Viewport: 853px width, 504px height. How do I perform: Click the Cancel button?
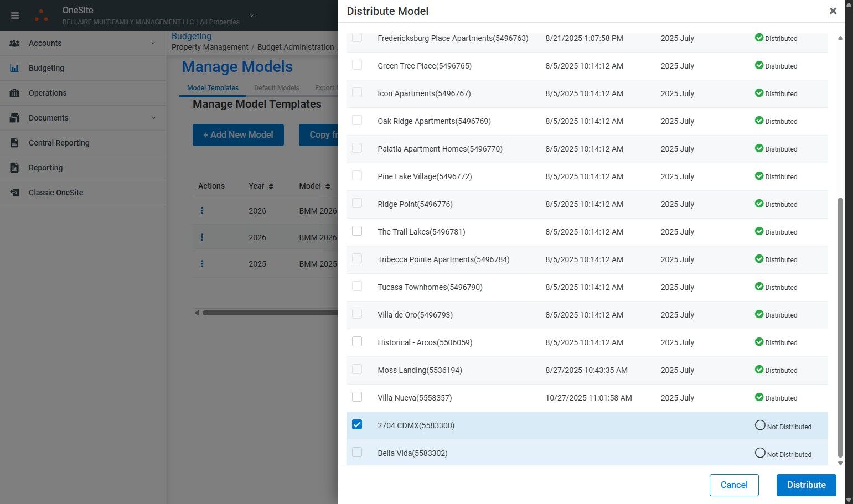coord(734,485)
